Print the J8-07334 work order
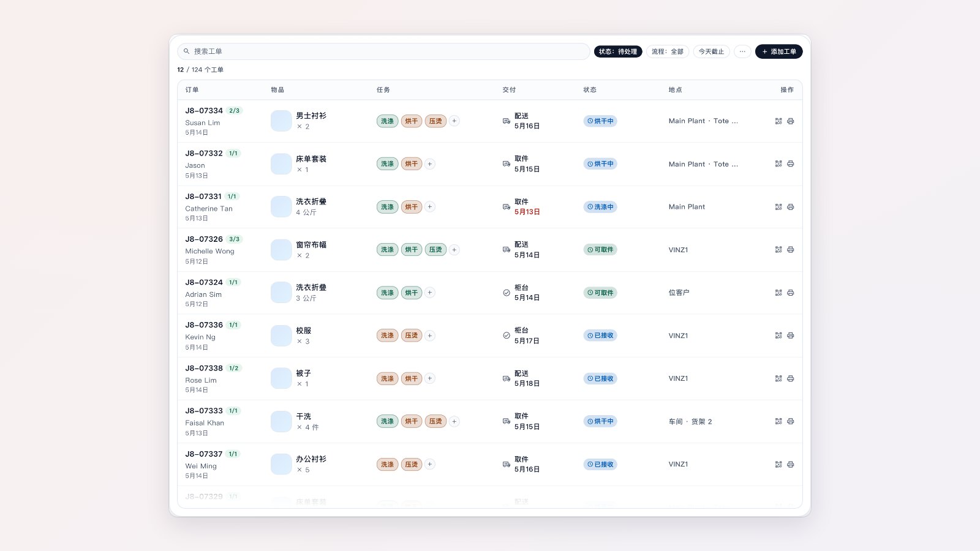 (x=791, y=121)
